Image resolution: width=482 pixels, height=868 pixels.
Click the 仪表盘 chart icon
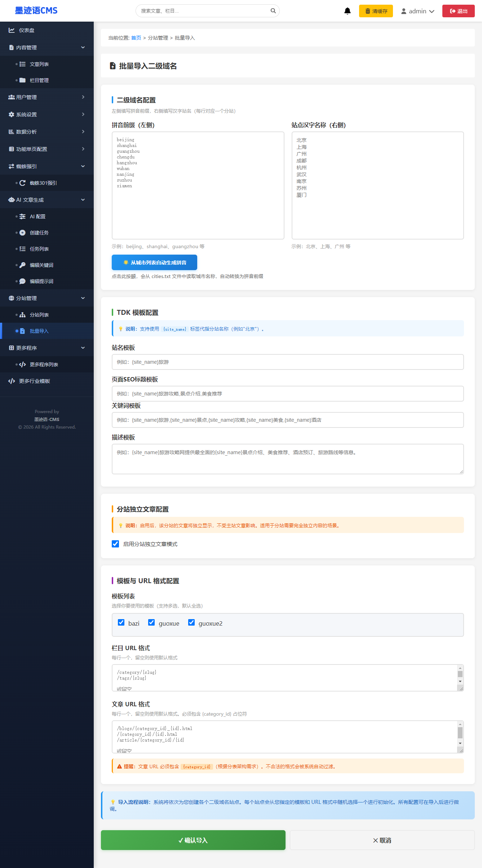(x=12, y=30)
